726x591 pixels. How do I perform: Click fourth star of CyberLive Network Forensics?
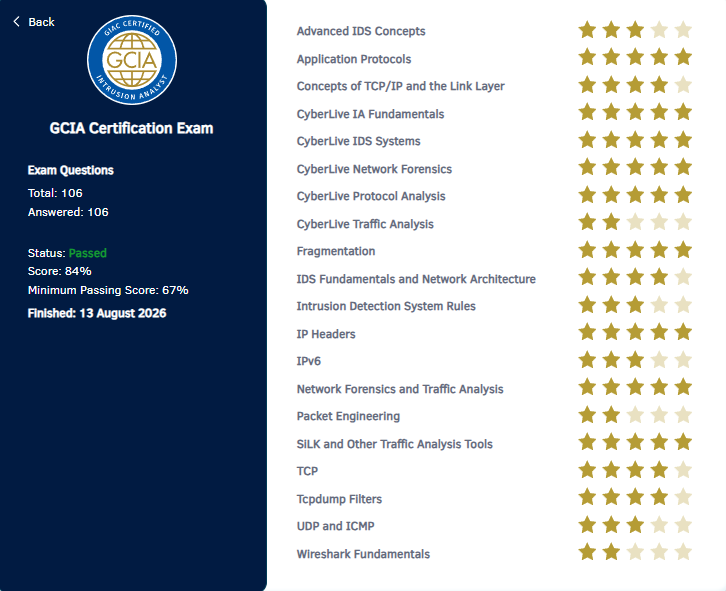[x=659, y=167]
